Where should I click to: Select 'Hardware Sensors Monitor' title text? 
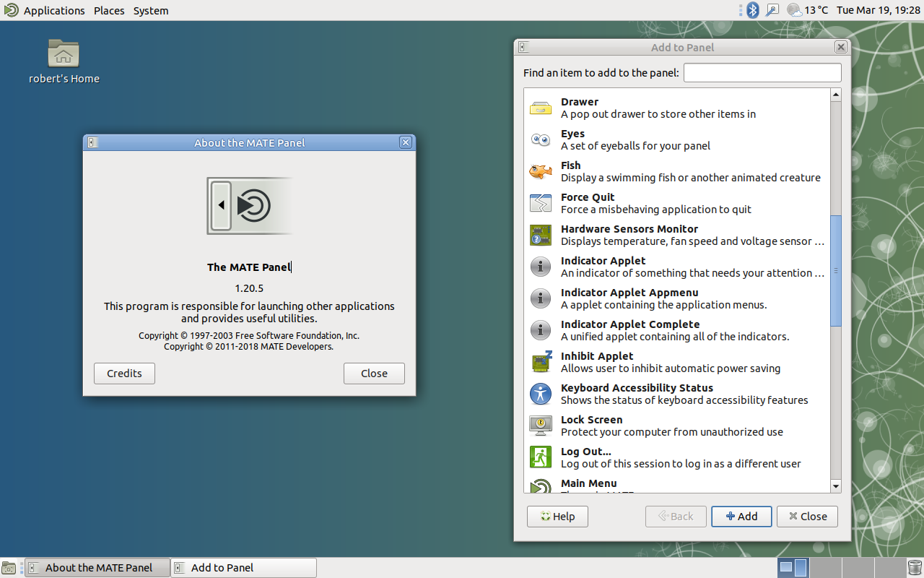[629, 229]
